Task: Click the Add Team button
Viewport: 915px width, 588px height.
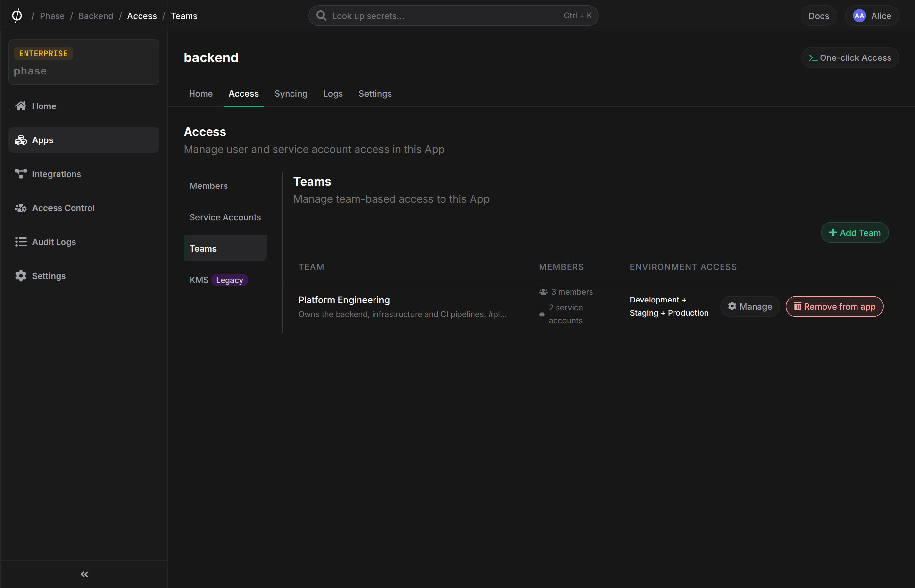Action: pos(855,233)
